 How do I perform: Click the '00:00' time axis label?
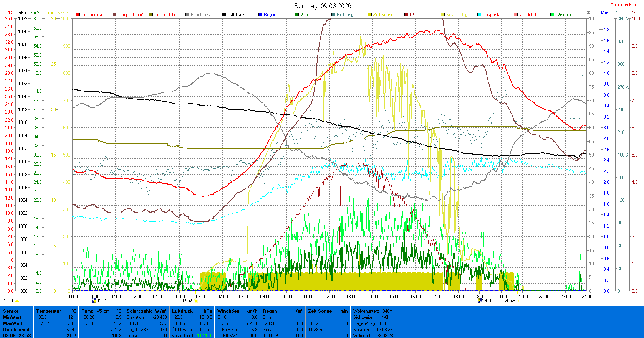tap(73, 296)
